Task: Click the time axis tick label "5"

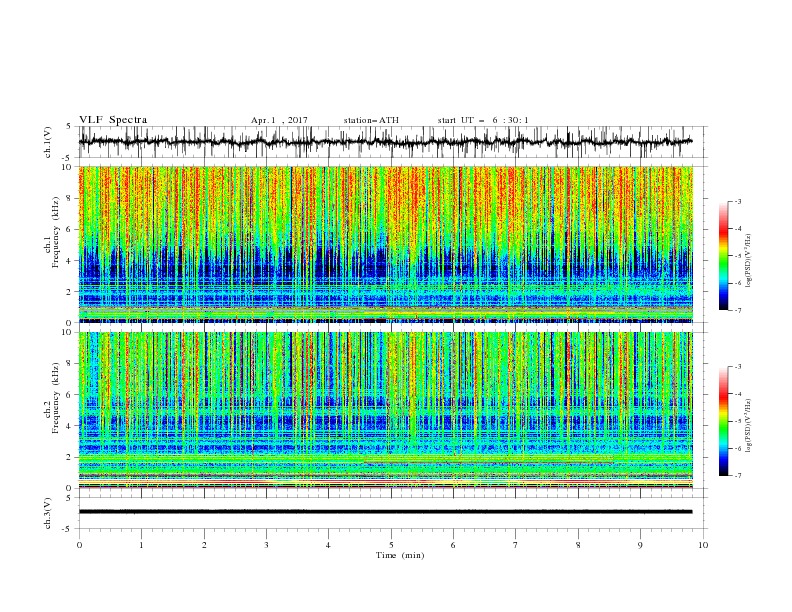Action: click(391, 545)
